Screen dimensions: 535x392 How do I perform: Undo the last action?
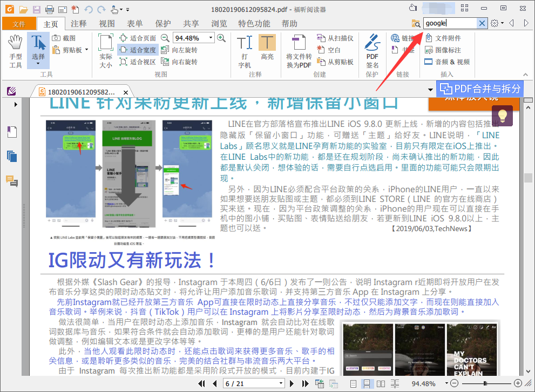click(89, 9)
